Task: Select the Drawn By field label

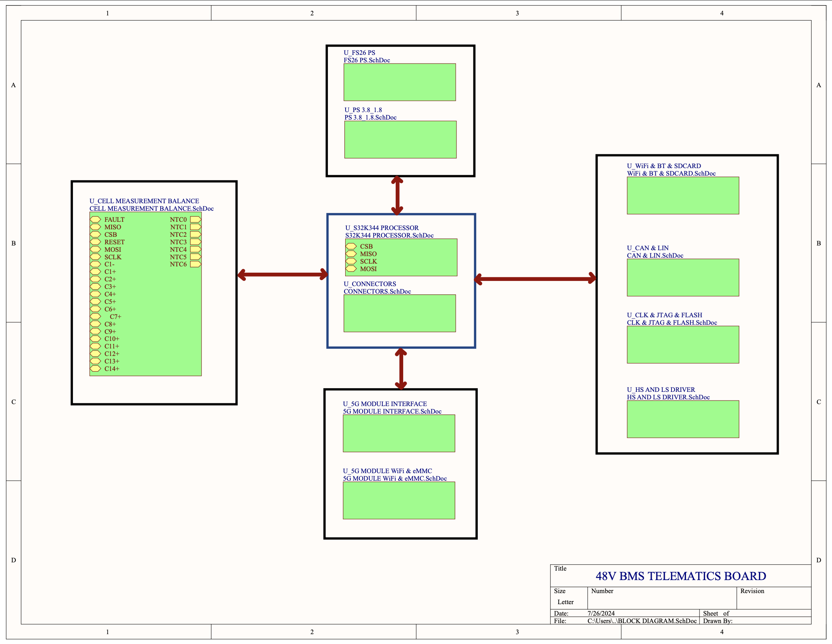Action: tap(718, 621)
